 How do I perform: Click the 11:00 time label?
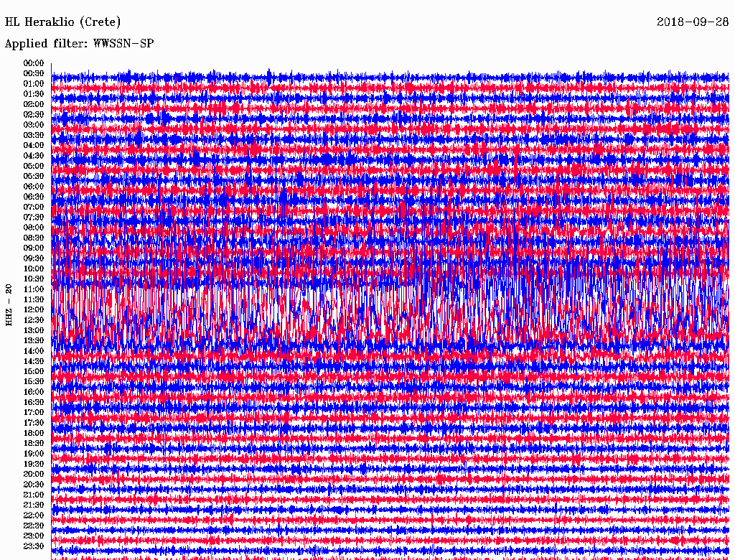pos(34,289)
